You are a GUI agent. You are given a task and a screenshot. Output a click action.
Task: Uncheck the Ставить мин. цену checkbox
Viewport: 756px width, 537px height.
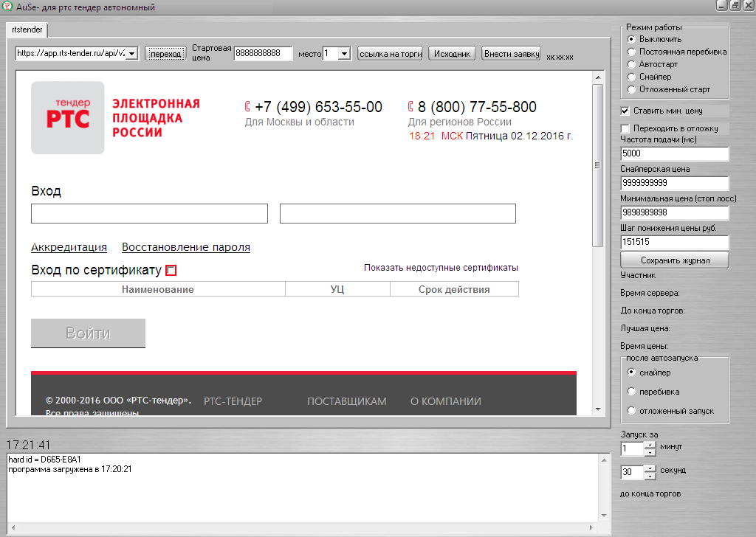point(625,111)
